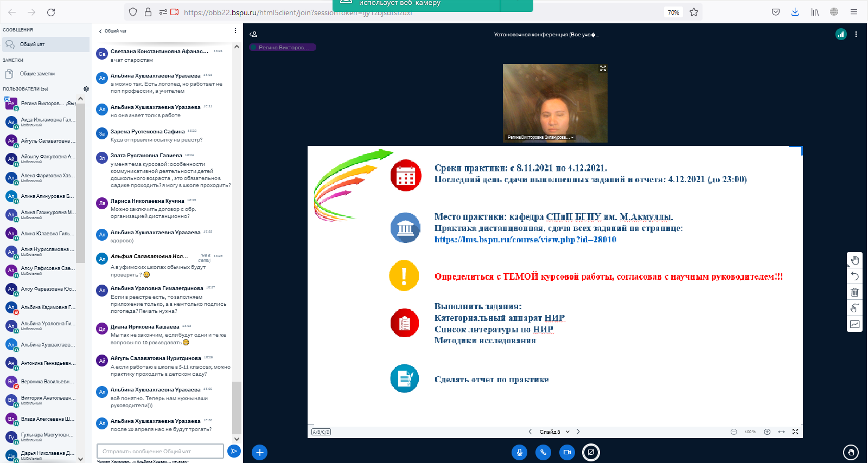868x463 pixels.
Task: Open the Слайд 8 slide selector dropdown
Action: click(x=554, y=432)
